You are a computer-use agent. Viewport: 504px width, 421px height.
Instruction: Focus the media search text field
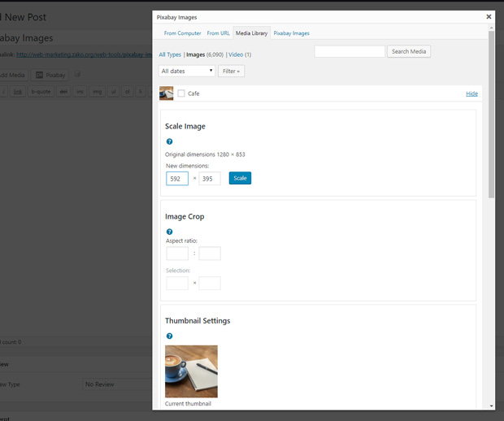[x=350, y=51]
